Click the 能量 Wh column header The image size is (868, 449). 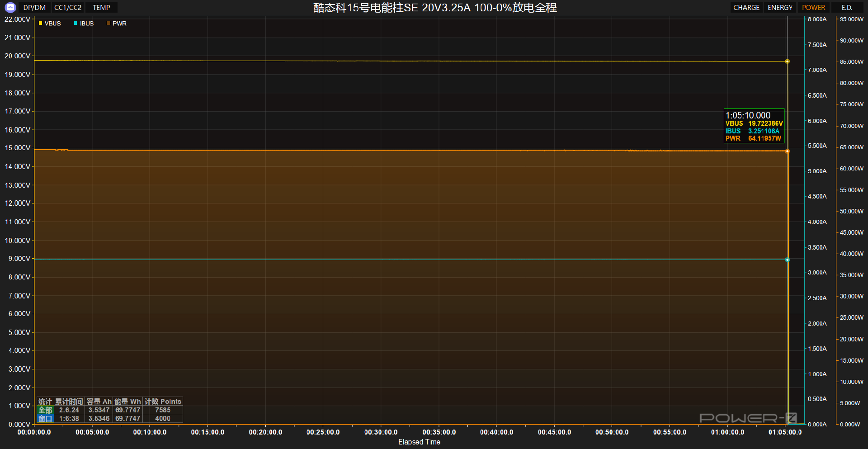pyautogui.click(x=127, y=402)
